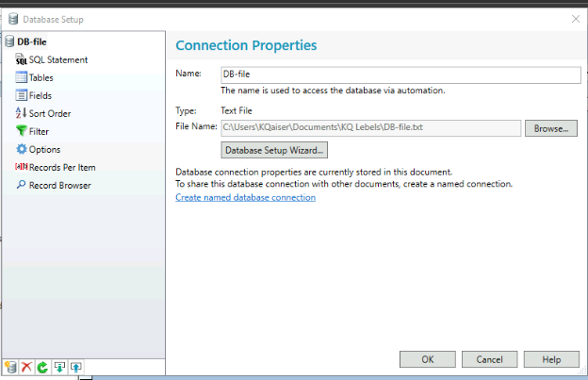Open the Record Browser
The height and width of the screenshot is (380, 588).
(x=59, y=185)
